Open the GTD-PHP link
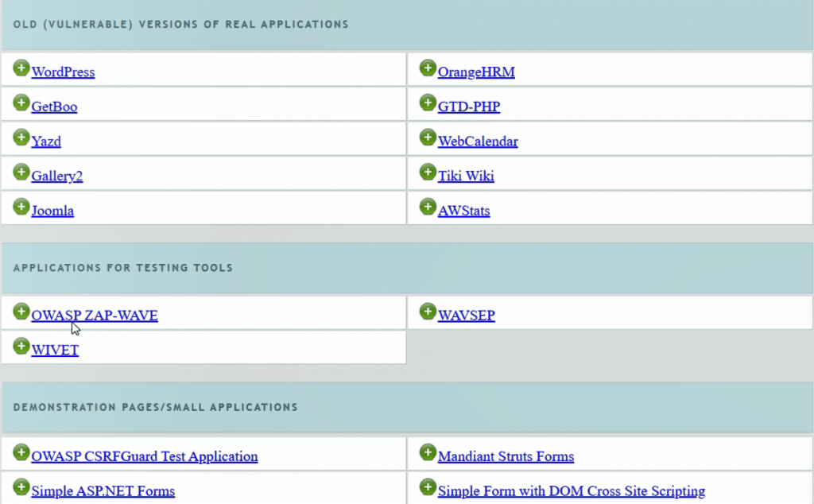The width and height of the screenshot is (814, 504). [x=468, y=107]
